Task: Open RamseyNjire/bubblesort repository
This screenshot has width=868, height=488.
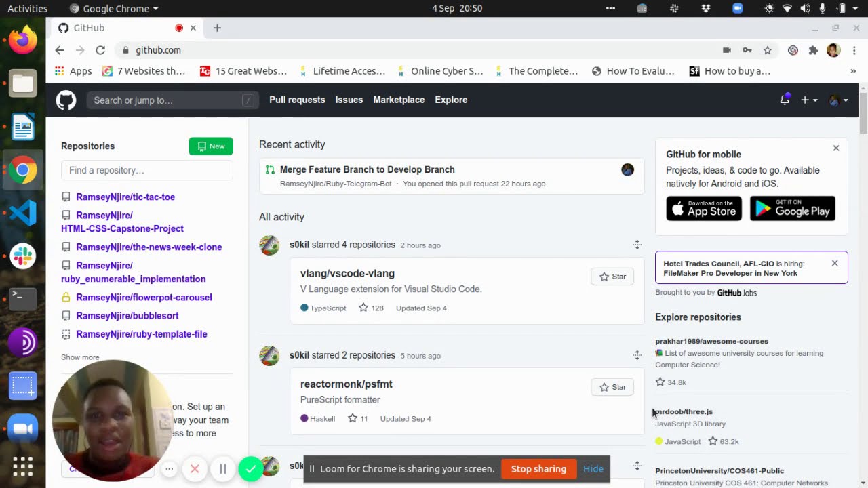Action: pyautogui.click(x=127, y=315)
